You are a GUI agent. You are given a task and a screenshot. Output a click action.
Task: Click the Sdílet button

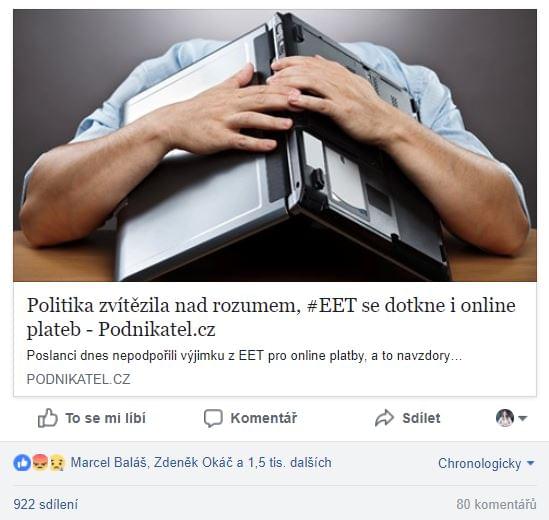[407, 418]
